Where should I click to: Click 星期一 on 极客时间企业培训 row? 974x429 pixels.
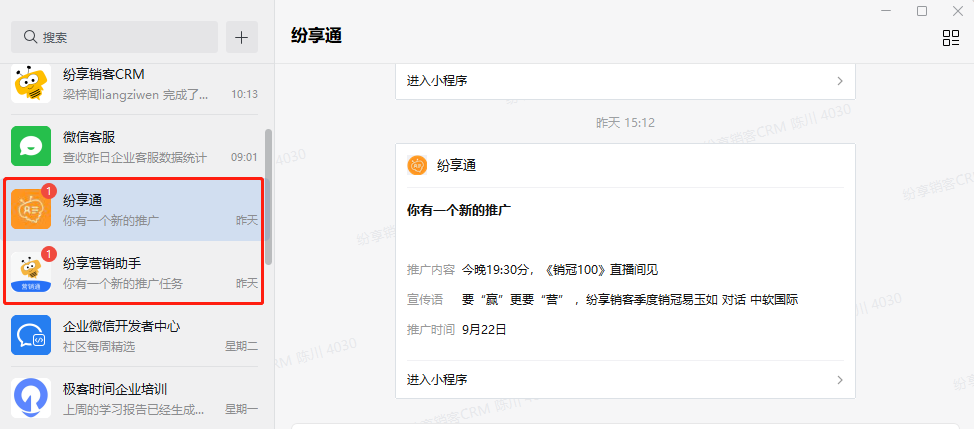click(x=242, y=409)
